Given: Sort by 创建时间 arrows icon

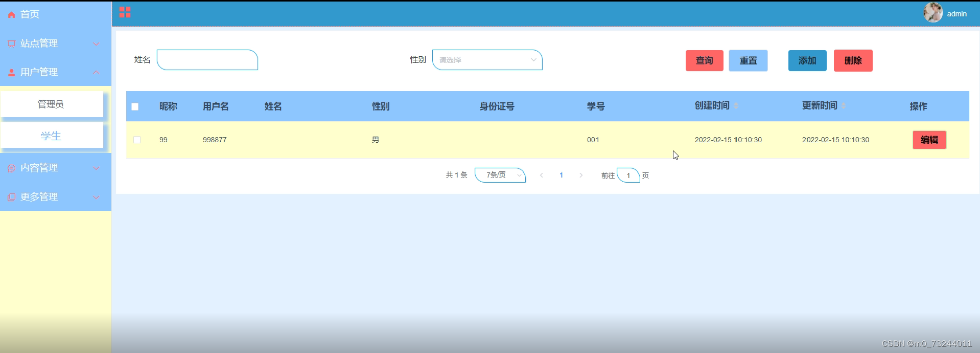Looking at the screenshot, I should [x=736, y=105].
